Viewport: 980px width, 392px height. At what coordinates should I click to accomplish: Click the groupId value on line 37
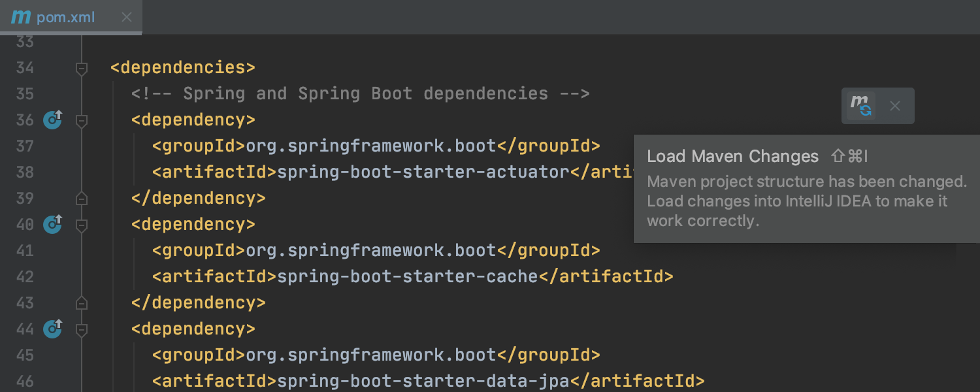[371, 146]
